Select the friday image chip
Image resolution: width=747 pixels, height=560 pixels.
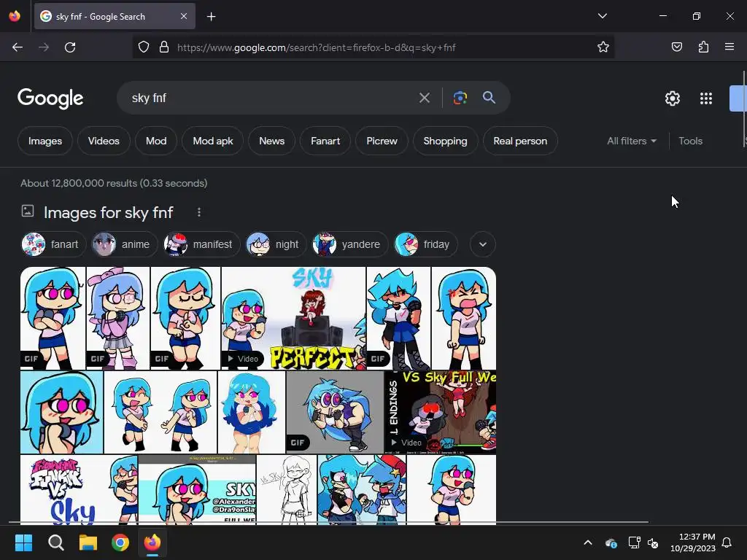tap(425, 244)
